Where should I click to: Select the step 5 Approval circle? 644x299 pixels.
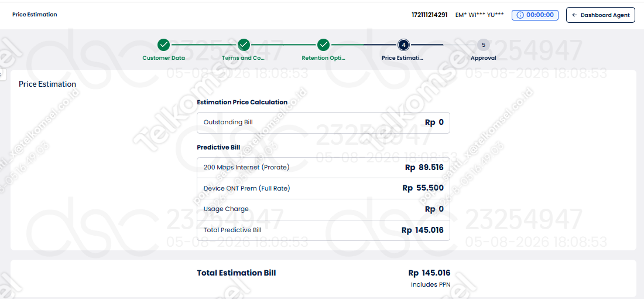tap(484, 45)
